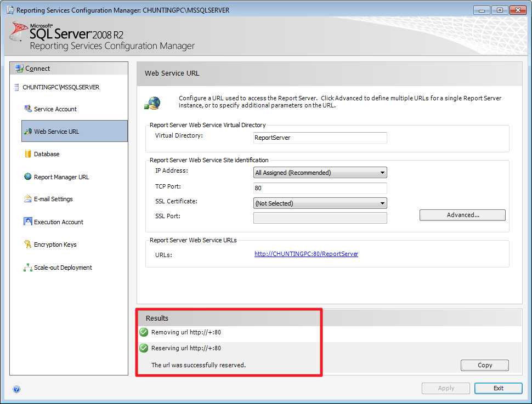Exit the configuration manager
This screenshot has width=532, height=404.
(498, 389)
